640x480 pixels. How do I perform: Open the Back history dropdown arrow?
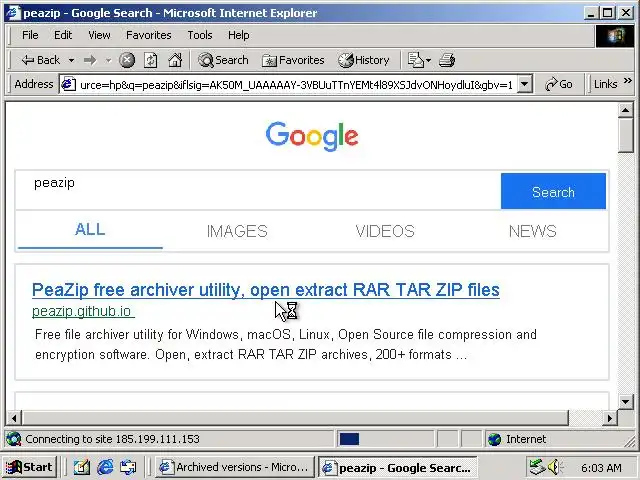pyautogui.click(x=71, y=60)
